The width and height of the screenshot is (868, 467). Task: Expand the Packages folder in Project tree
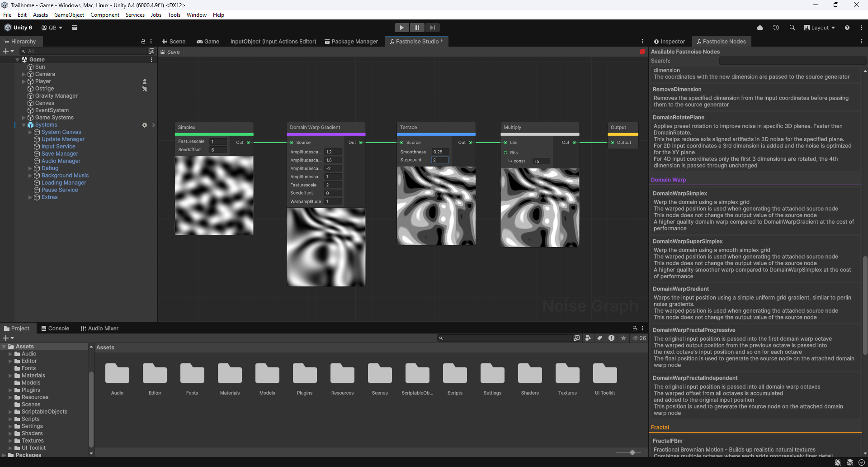[4, 455]
